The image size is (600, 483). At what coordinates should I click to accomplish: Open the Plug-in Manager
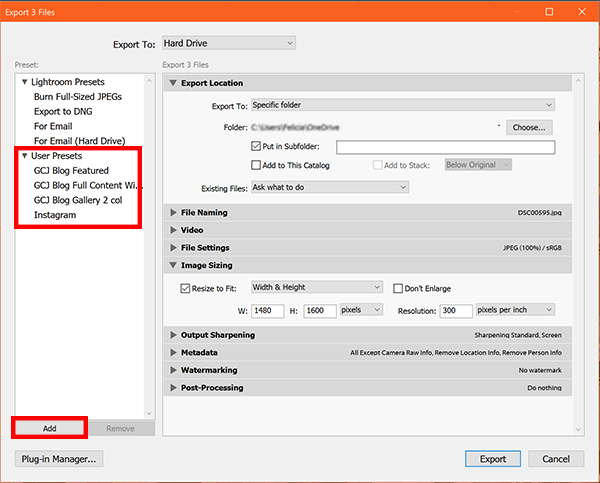pyautogui.click(x=59, y=459)
